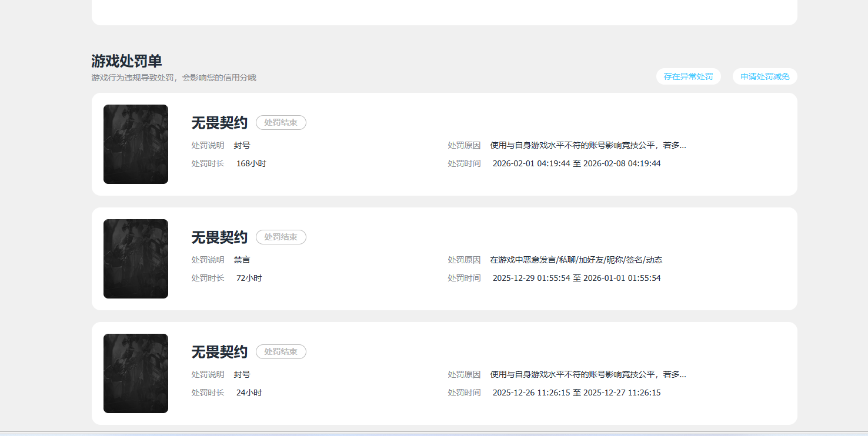Click 处罚结束 badge on the 禁言 card
This screenshot has height=436, width=868.
click(281, 237)
